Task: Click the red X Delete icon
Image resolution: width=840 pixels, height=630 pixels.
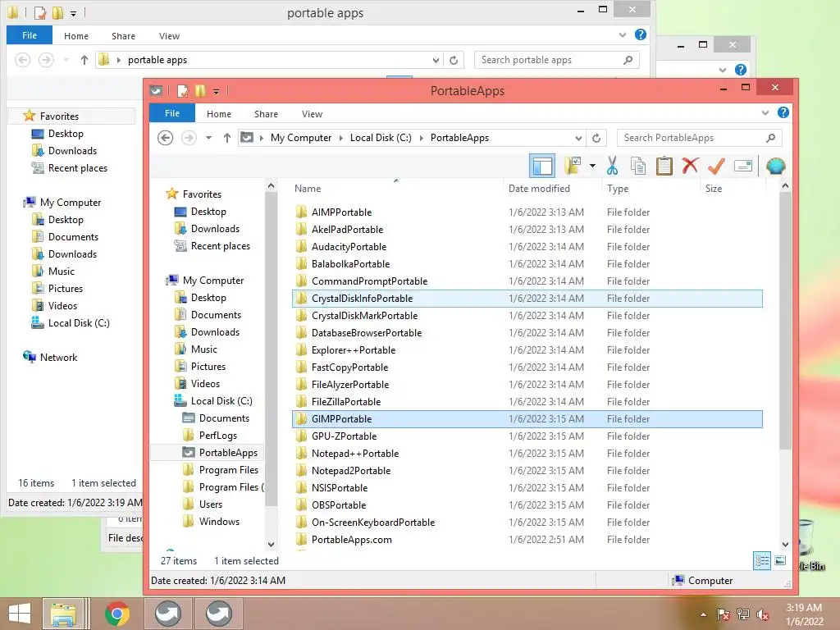Action: (x=690, y=166)
